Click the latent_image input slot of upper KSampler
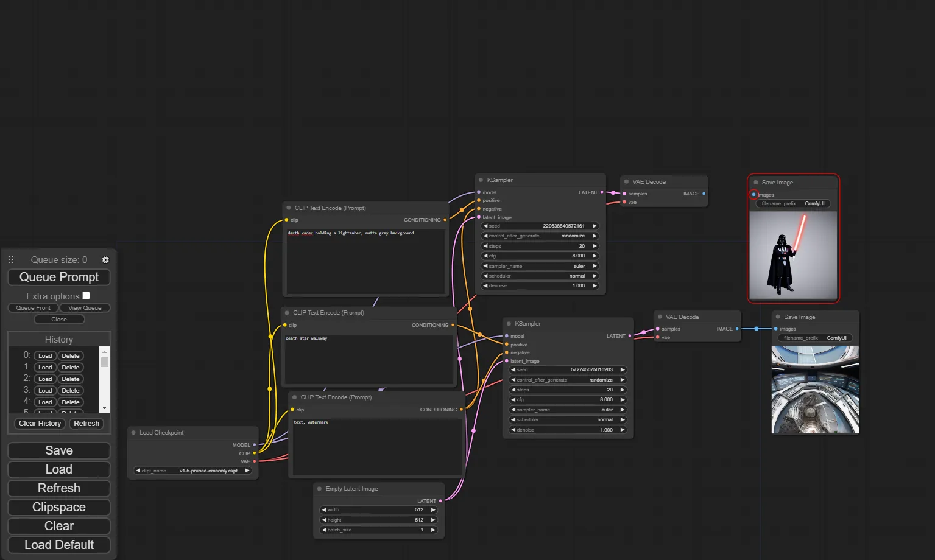 (x=479, y=217)
